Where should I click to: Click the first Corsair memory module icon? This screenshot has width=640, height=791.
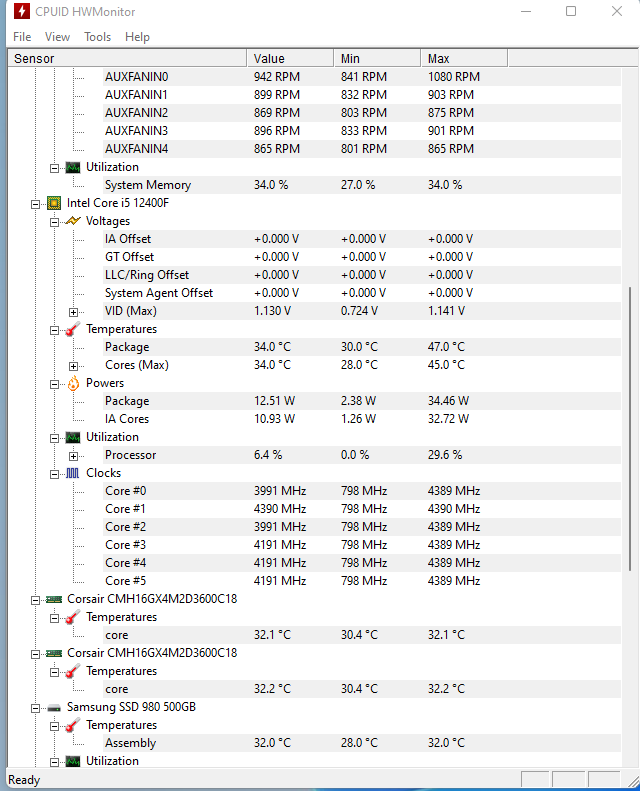(54, 599)
